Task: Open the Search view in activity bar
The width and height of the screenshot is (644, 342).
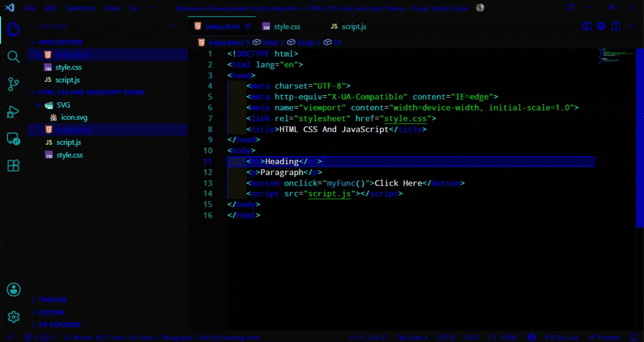Action: [x=13, y=57]
